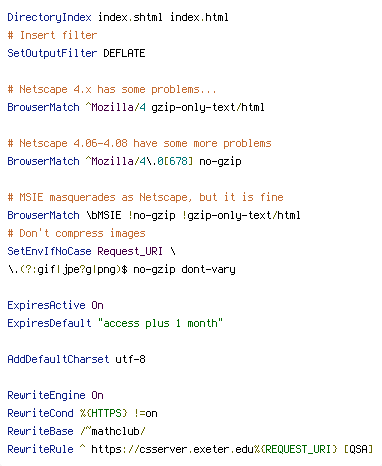
Task: Click the SetEnvIfNoCase directive
Action: click(49, 251)
